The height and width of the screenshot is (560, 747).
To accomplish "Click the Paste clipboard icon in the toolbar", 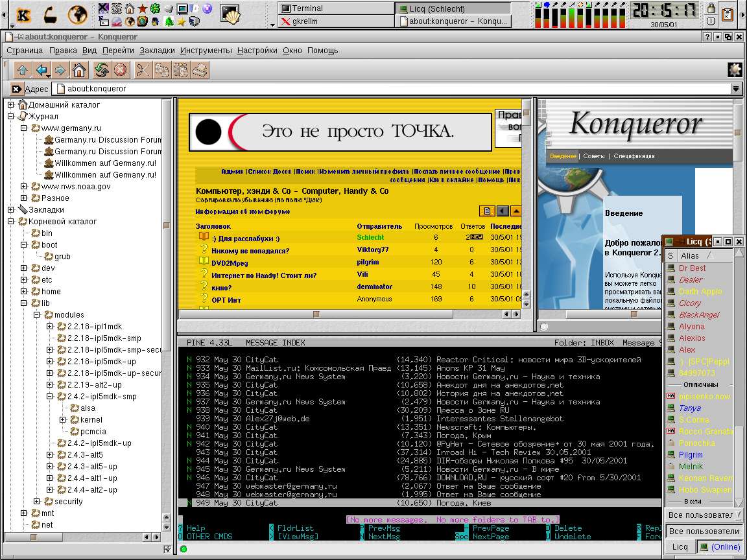I will coord(181,71).
